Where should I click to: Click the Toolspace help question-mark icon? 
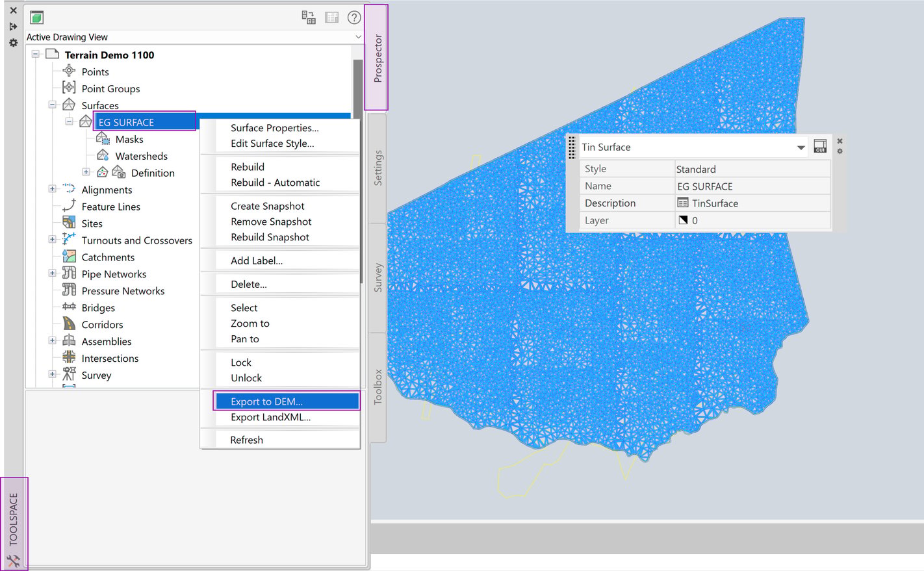(x=354, y=18)
